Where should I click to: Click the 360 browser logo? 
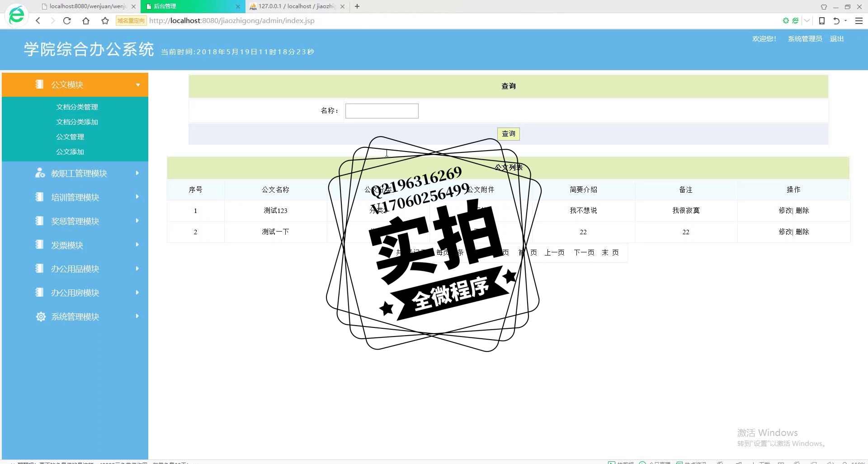pyautogui.click(x=17, y=15)
